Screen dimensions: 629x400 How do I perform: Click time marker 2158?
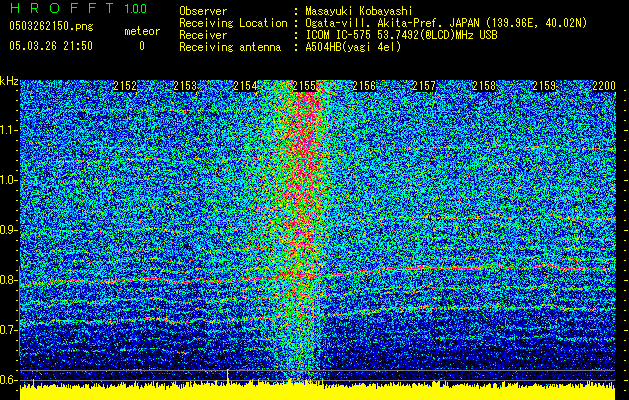click(x=484, y=86)
